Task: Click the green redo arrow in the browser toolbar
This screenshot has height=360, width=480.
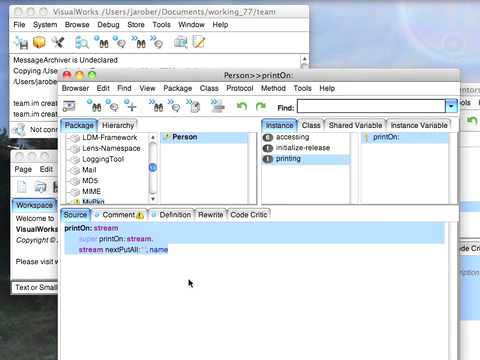Action: [261, 106]
